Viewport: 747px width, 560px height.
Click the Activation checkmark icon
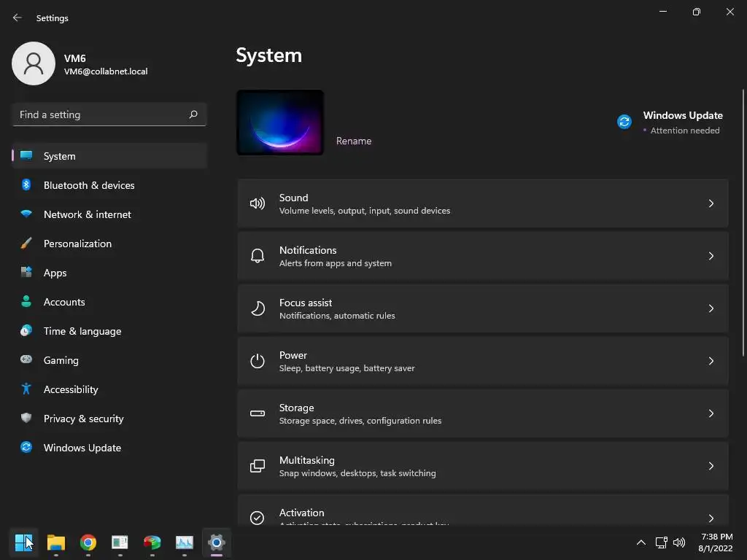[258, 518]
